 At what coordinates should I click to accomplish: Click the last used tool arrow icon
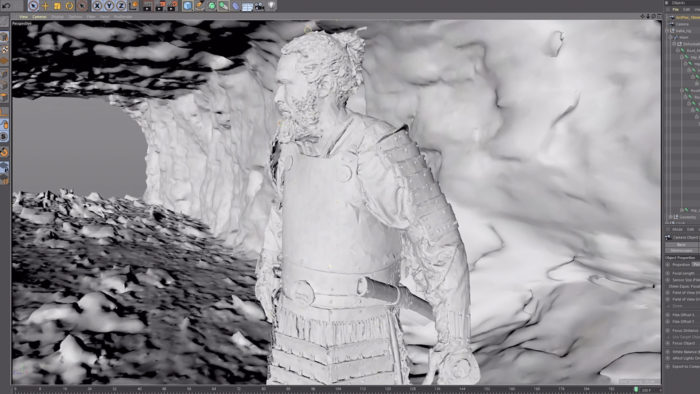click(x=82, y=6)
